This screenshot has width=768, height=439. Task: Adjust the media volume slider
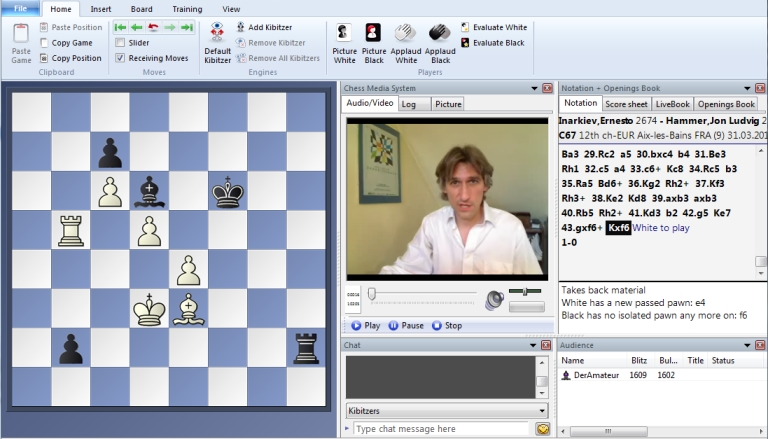click(x=525, y=292)
